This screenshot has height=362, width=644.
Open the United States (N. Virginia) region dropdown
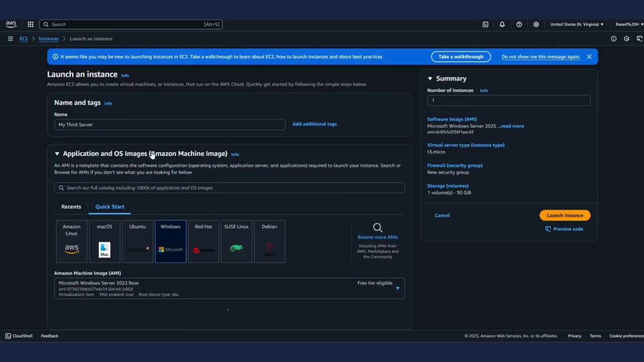coord(577,24)
